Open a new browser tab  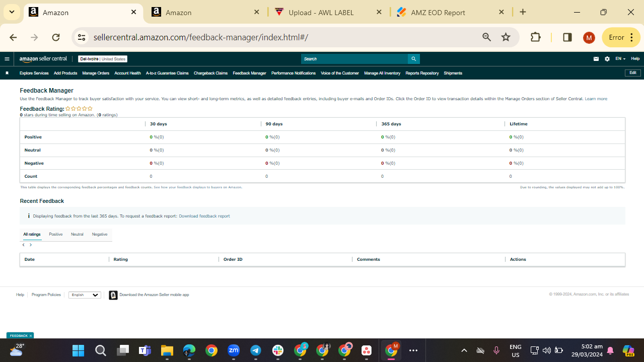(x=523, y=12)
